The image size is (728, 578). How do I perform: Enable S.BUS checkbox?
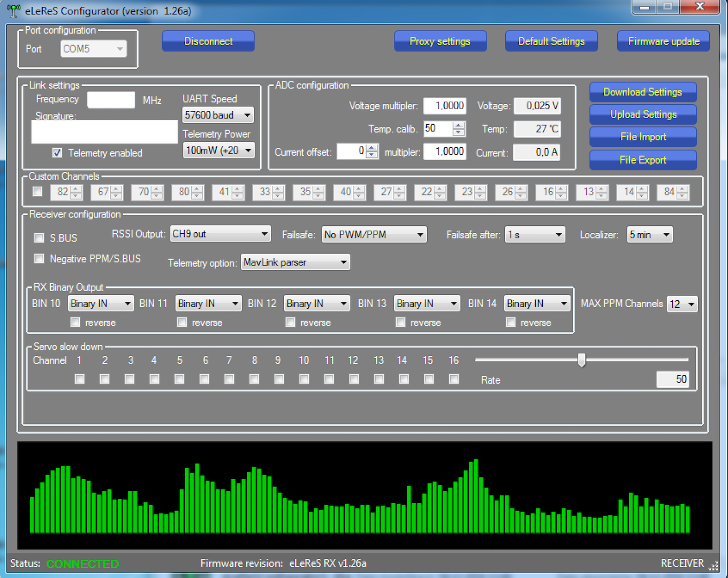coord(39,238)
